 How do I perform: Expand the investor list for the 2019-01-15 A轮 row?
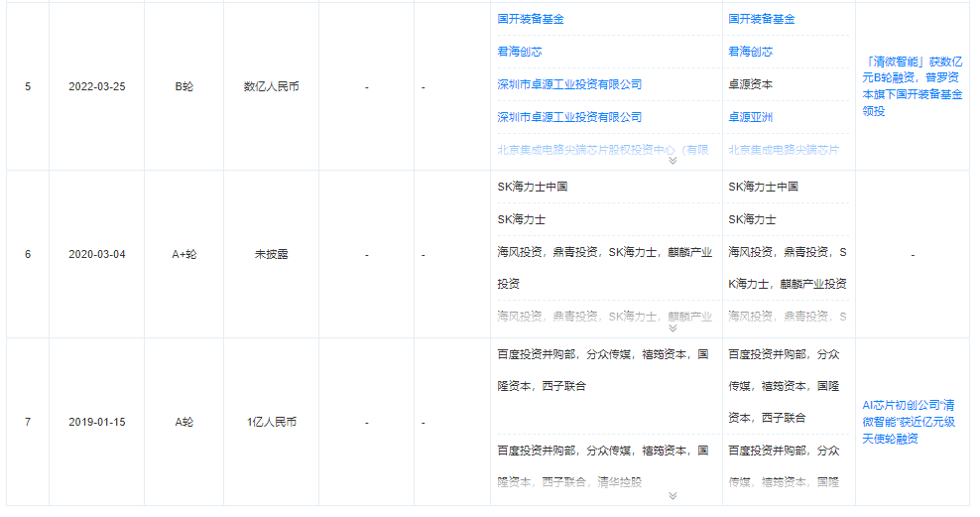673,496
